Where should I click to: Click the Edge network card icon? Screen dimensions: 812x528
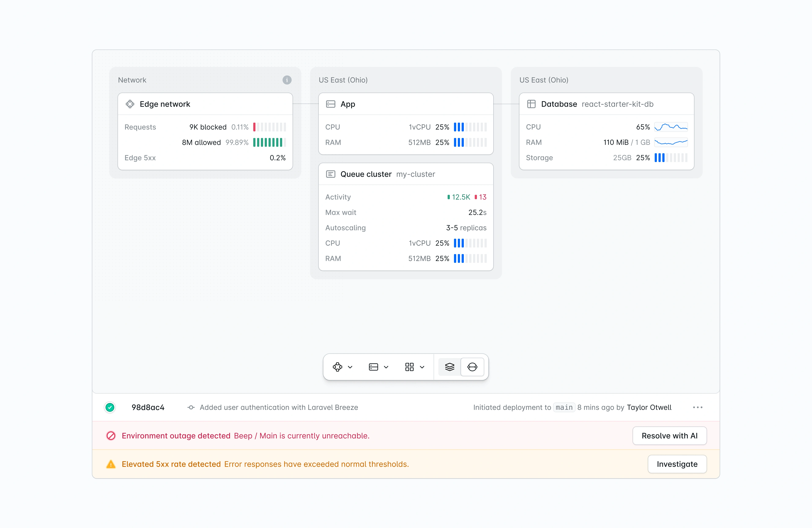tap(130, 104)
